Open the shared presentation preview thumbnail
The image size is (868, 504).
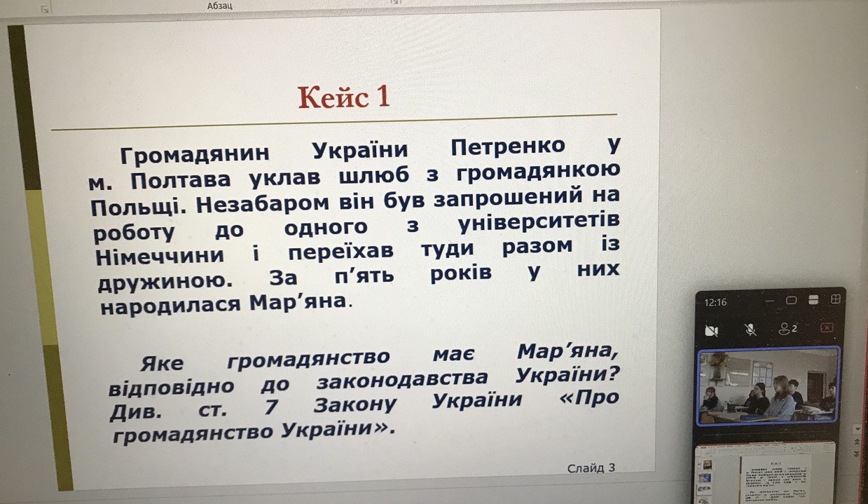click(x=764, y=472)
